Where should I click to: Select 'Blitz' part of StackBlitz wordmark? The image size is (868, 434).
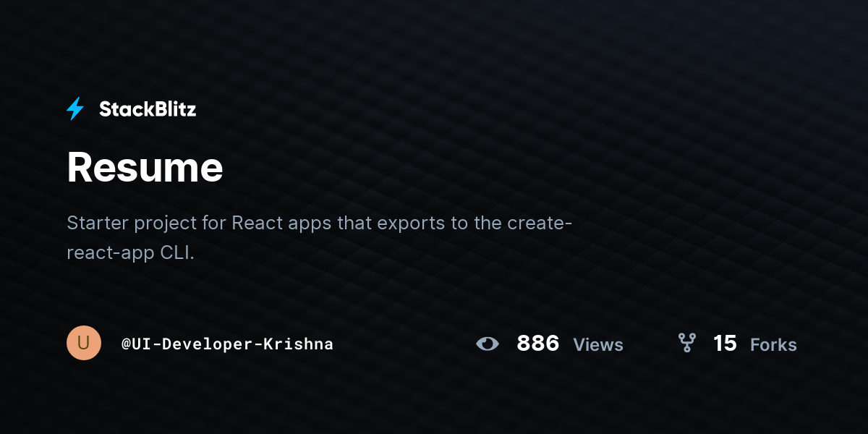pyautogui.click(x=174, y=109)
